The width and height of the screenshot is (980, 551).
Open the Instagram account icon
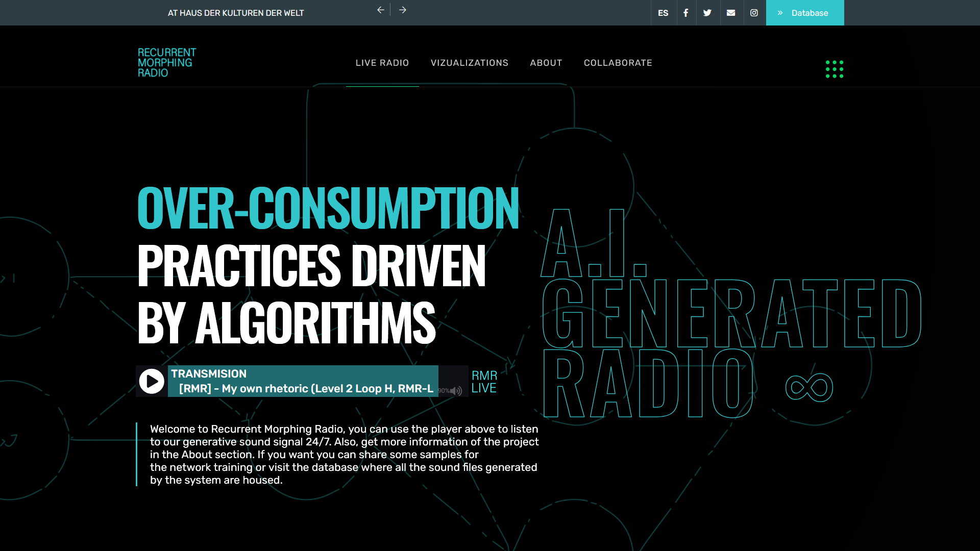[x=754, y=13]
